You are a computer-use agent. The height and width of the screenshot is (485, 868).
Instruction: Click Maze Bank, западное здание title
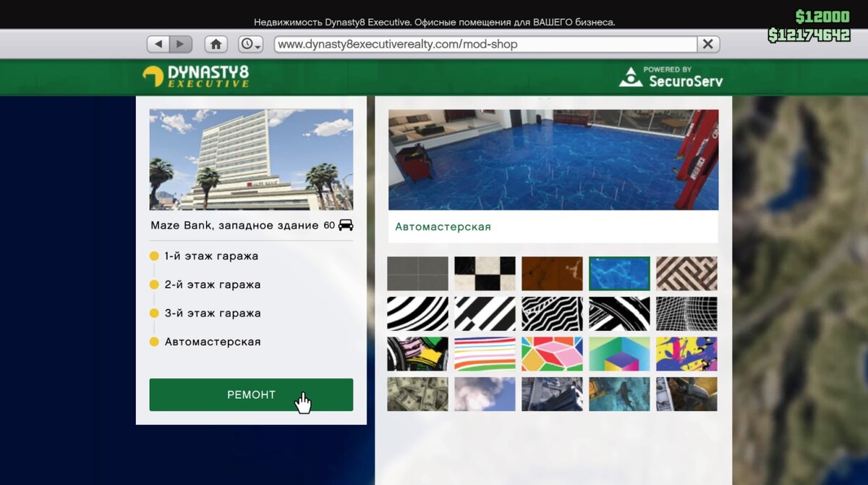click(234, 225)
